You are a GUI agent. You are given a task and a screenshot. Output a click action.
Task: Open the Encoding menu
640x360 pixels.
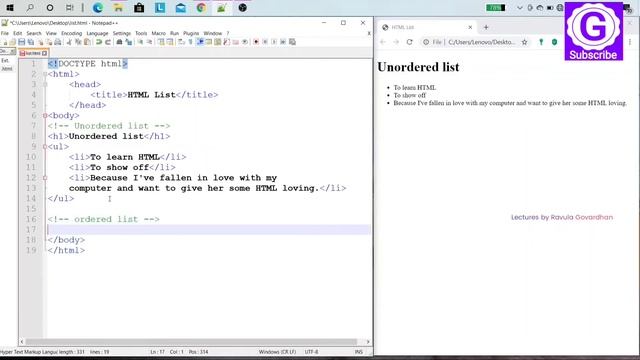coord(71,33)
